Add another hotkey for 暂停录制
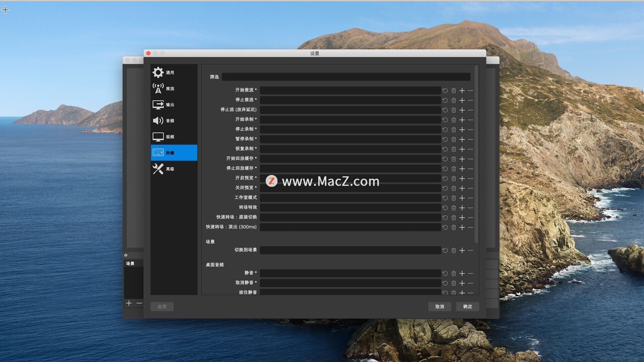This screenshot has width=644, height=362. point(462,139)
